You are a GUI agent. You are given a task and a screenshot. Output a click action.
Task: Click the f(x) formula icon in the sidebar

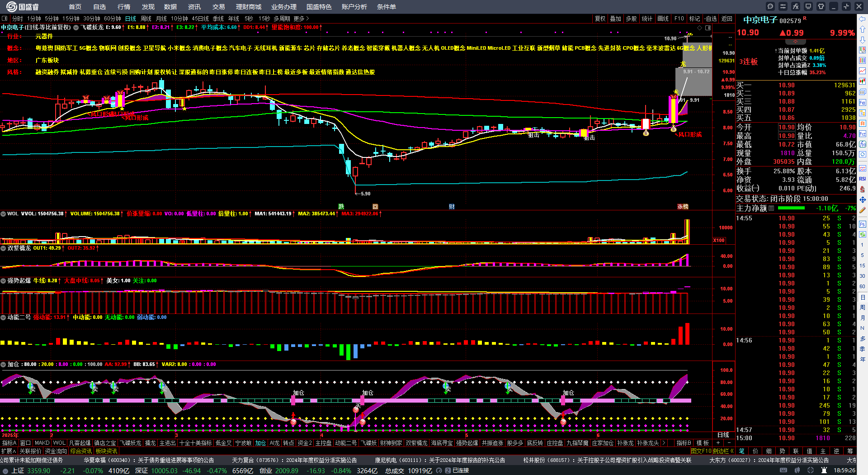coord(863,144)
